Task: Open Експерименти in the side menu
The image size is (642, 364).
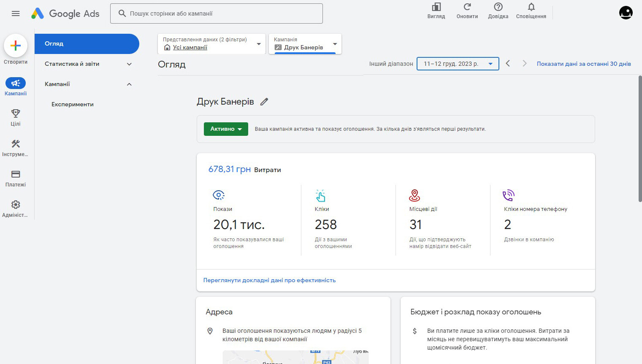Action: [73, 104]
